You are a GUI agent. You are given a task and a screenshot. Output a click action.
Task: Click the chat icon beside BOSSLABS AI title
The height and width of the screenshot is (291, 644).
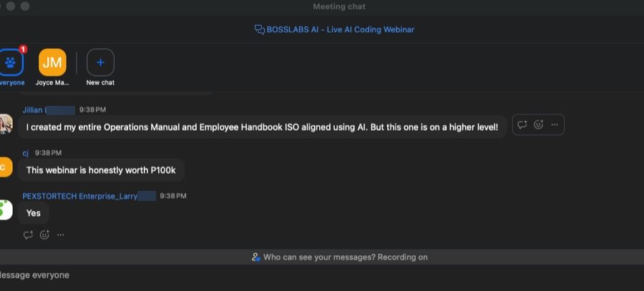[260, 29]
